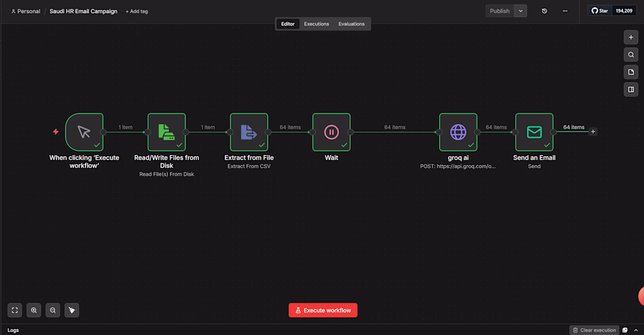Click the GitHub Star button
The width and height of the screenshot is (644, 335).
600,11
